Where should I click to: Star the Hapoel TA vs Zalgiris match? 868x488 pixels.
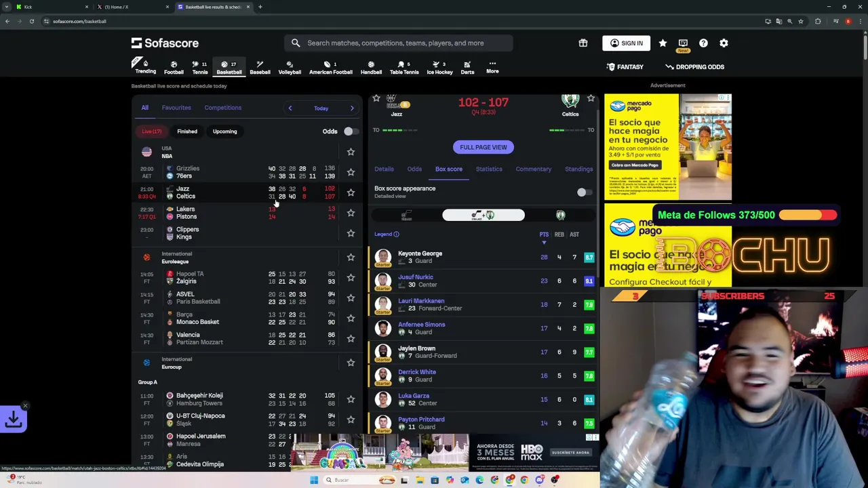pos(351,277)
